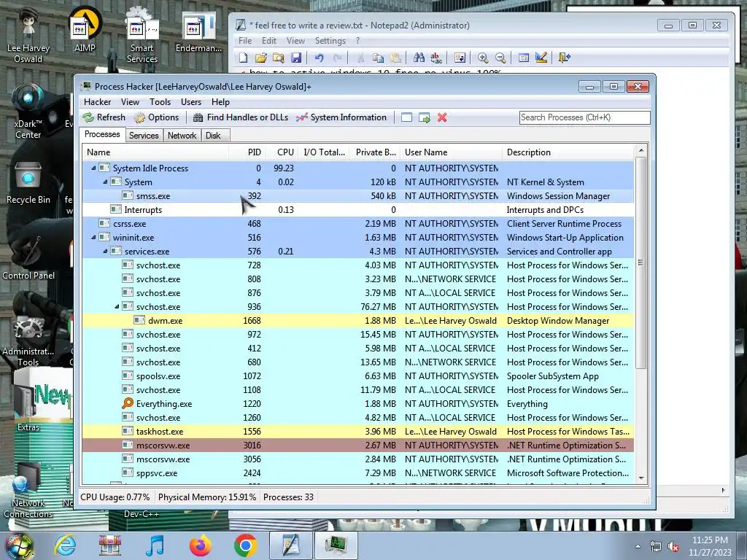Screen dimensions: 747x560
Task: Select the taskhost.exe process row
Action: tap(358, 432)
